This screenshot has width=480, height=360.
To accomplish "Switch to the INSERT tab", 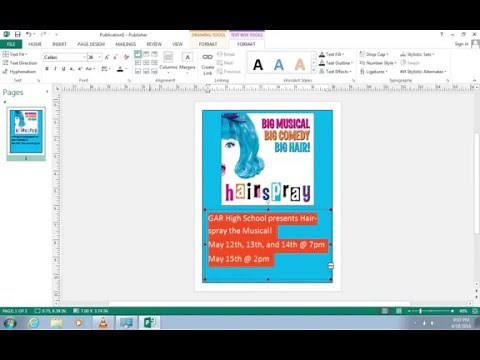I will click(59, 44).
